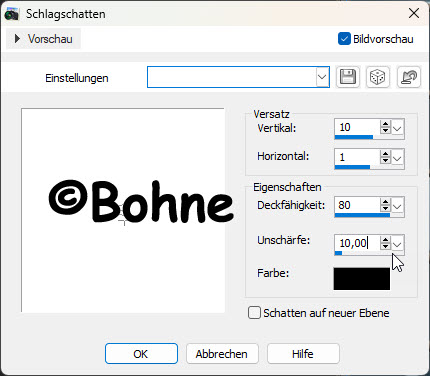Disable the Bildvorschau checkbox
The image size is (430, 376).
coord(344,39)
